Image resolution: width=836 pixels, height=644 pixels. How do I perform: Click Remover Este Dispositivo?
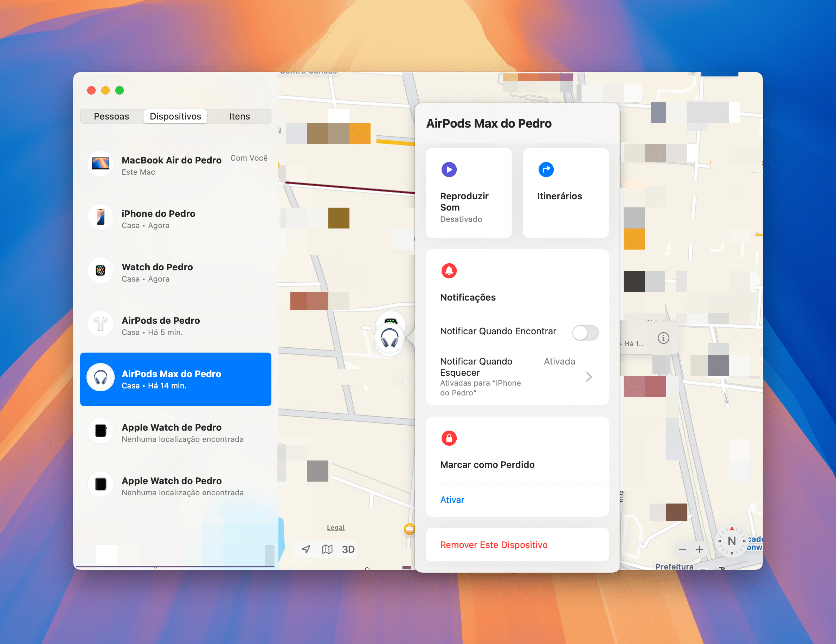494,545
